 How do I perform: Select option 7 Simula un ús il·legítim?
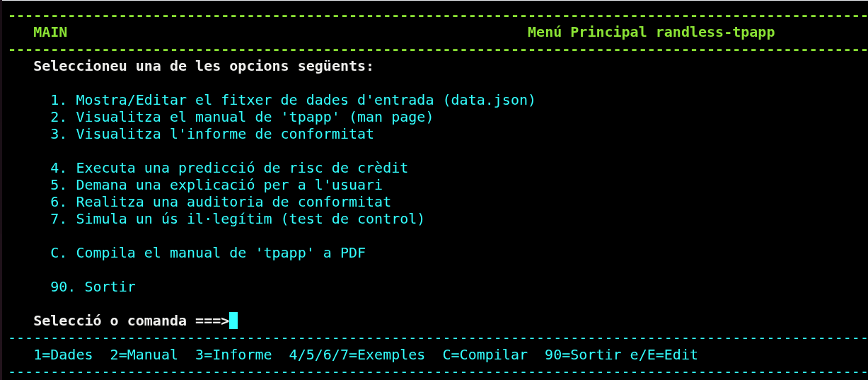coord(237,219)
